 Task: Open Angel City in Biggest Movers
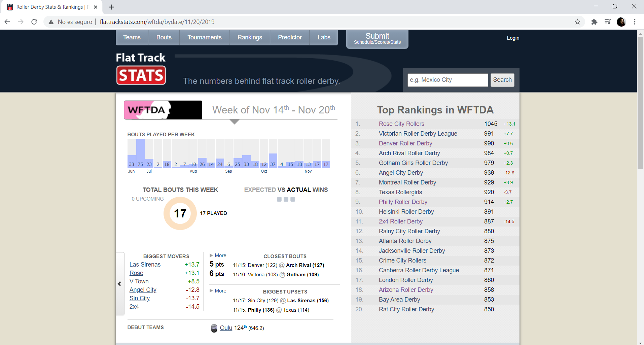tap(143, 290)
